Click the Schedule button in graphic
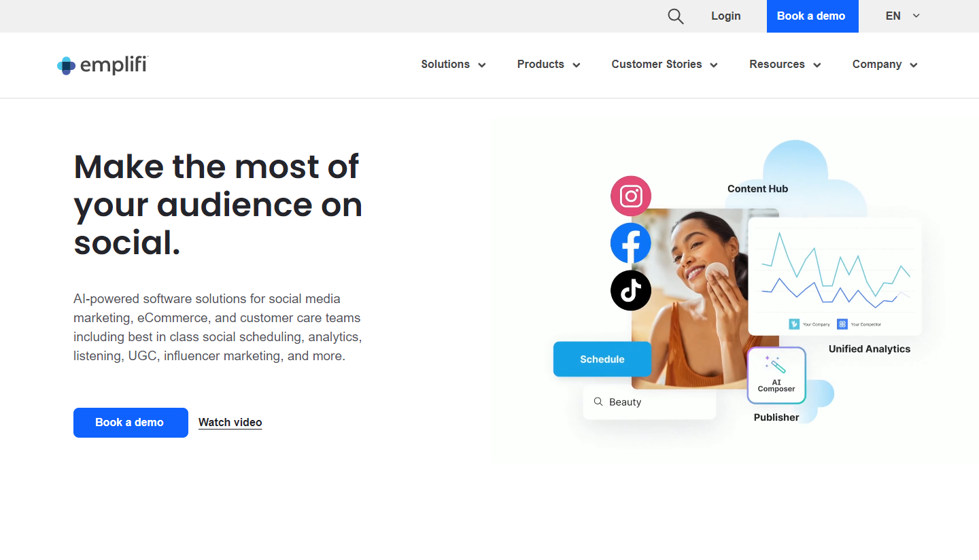Image resolution: width=979 pixels, height=560 pixels. (602, 359)
